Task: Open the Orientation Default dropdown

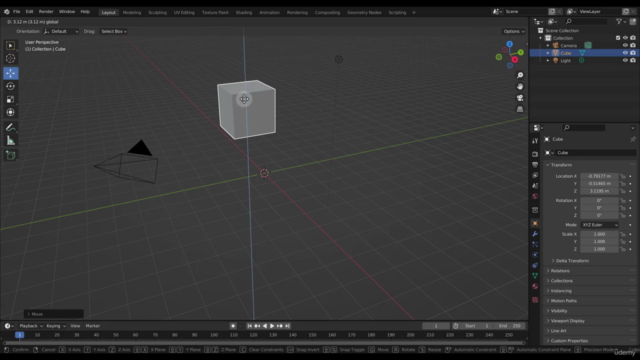Action: click(x=61, y=31)
